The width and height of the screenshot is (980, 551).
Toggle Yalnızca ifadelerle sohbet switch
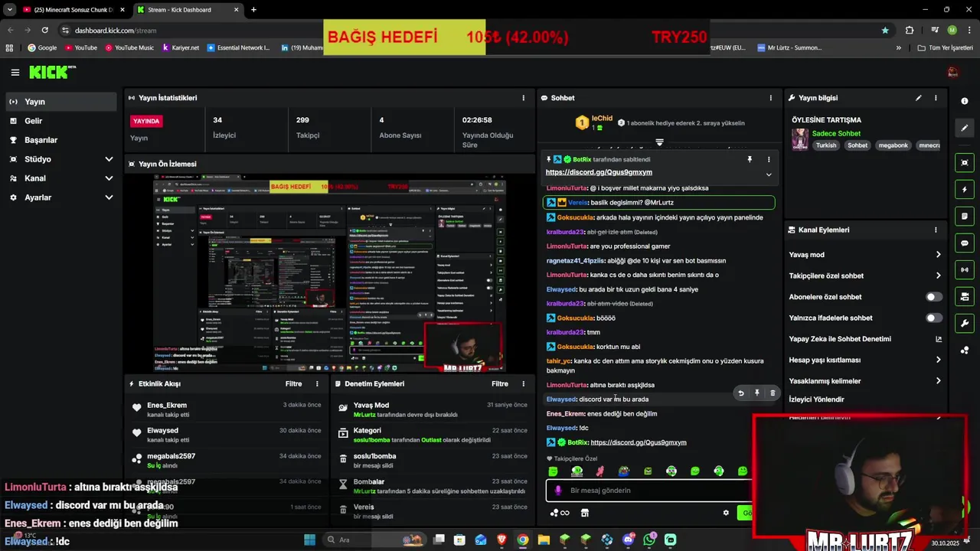click(934, 318)
